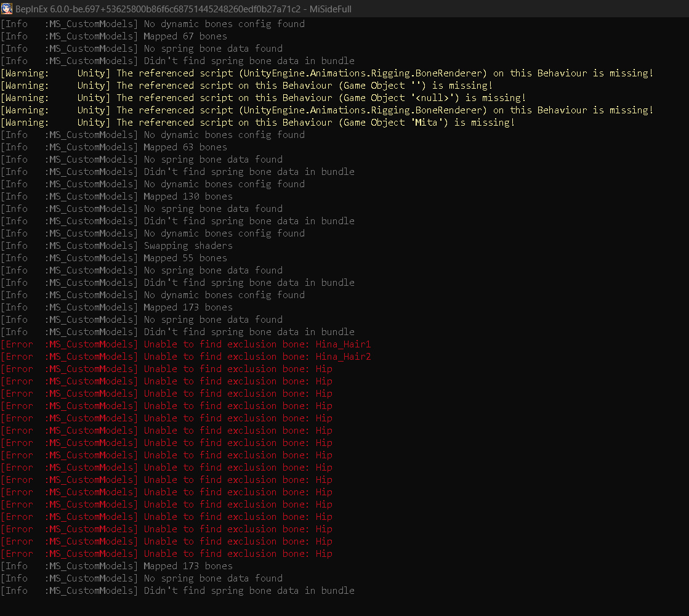Select the last 'exclusion bone: Hip' error line
The height and width of the screenshot is (616, 689).
click(238, 554)
